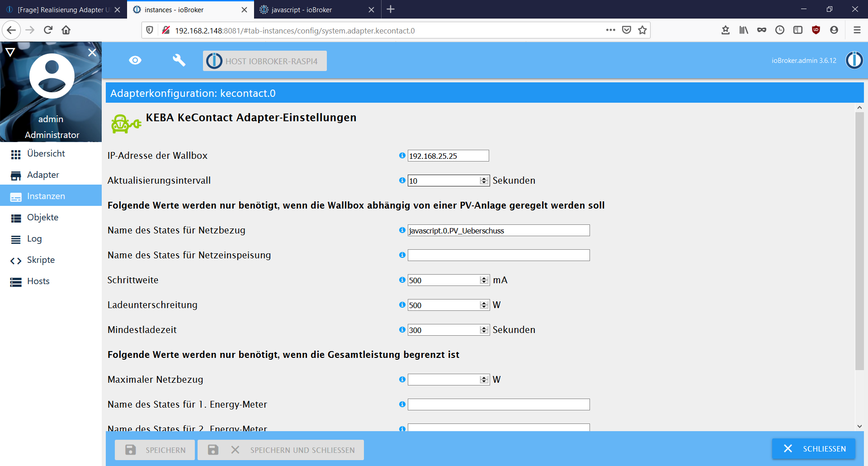
Task: Open Log in the sidebar
Action: pos(51,239)
